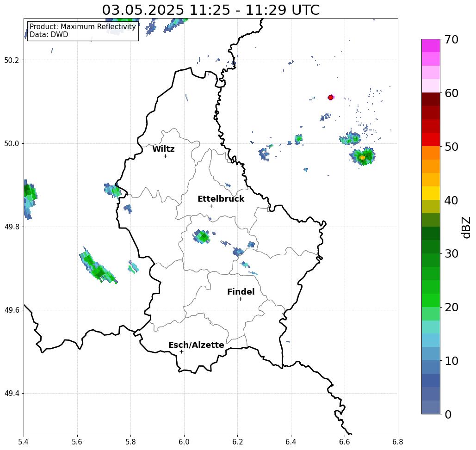This screenshot has width=476, height=450.
Task: Click the longitude label 5.6
Action: pos(77,442)
